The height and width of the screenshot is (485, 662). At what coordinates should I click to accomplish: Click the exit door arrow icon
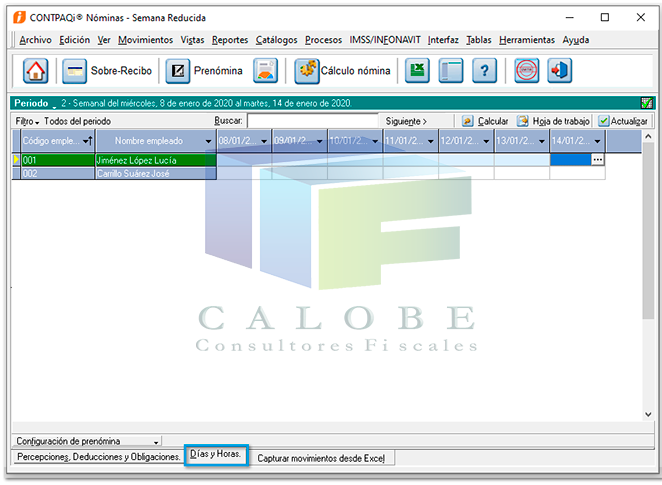click(x=560, y=70)
